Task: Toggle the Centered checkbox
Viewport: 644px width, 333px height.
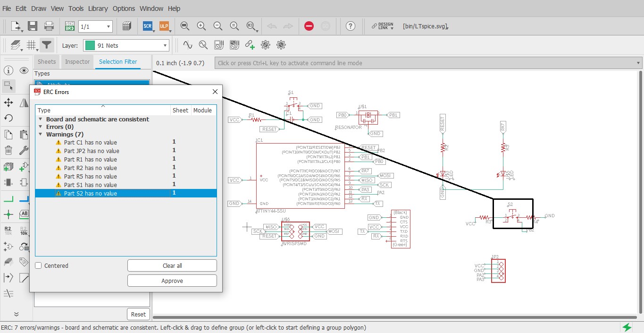Action: [x=38, y=265]
